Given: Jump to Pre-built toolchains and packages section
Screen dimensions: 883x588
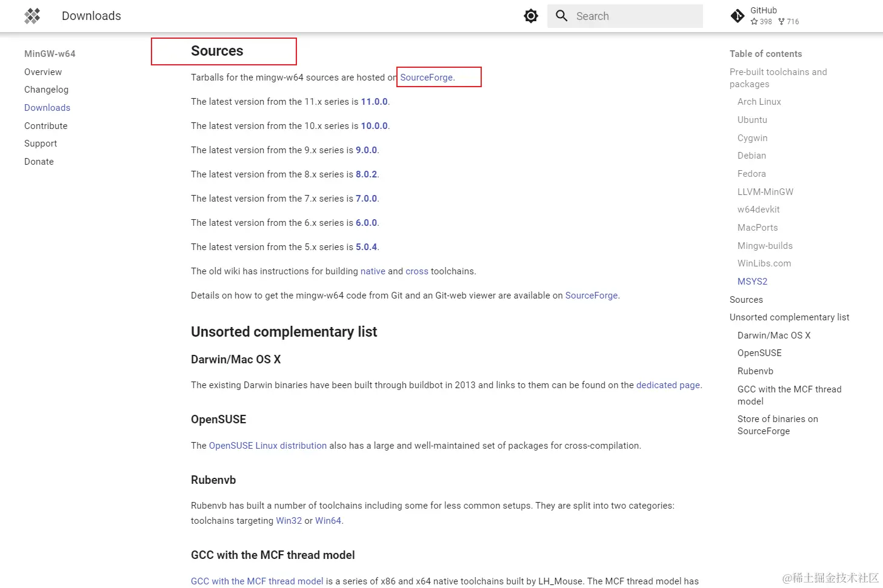Looking at the screenshot, I should point(778,78).
